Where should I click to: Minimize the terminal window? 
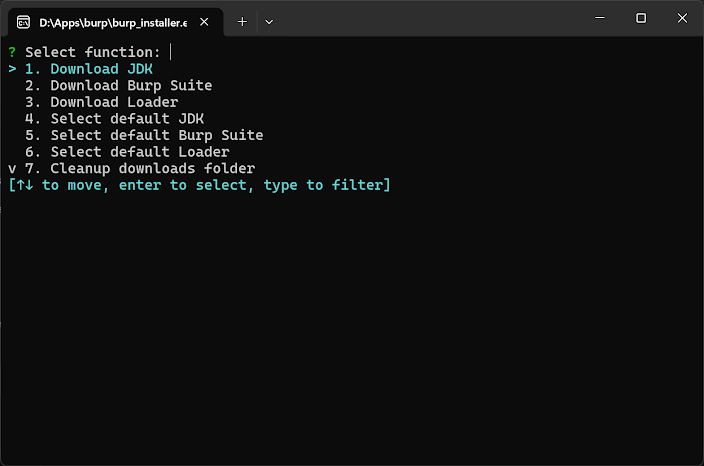click(600, 18)
